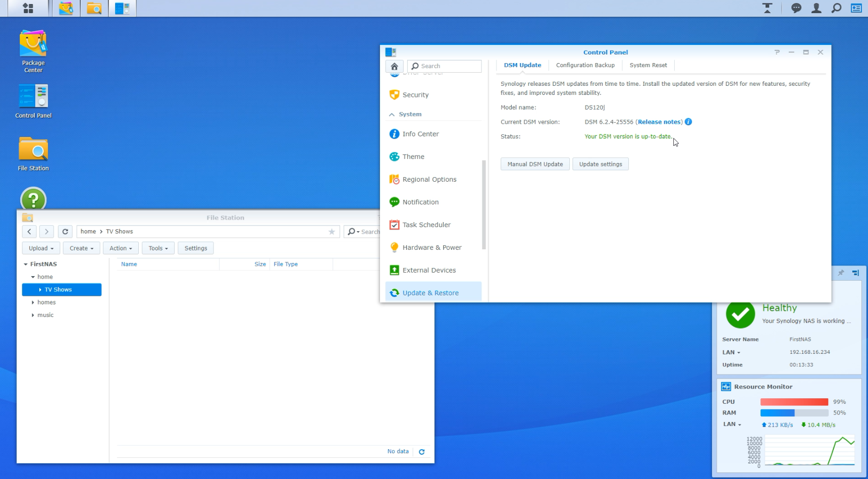This screenshot has width=868, height=479.
Task: Click the CPU usage bar
Action: coord(794,402)
